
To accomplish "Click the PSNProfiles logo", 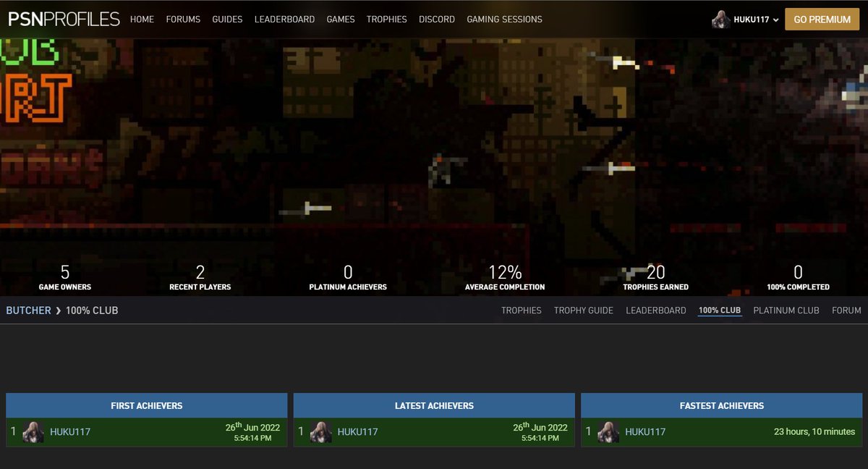I will click(x=64, y=20).
